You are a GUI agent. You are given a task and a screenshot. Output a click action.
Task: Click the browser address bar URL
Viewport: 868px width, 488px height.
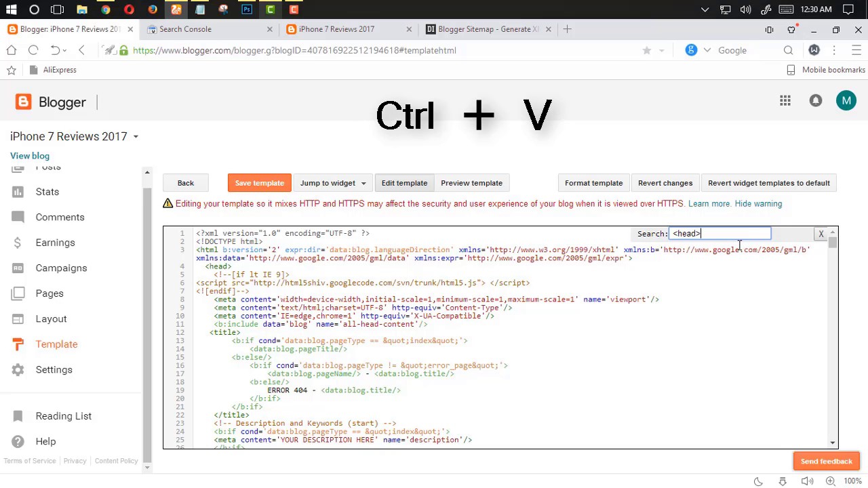click(x=294, y=50)
